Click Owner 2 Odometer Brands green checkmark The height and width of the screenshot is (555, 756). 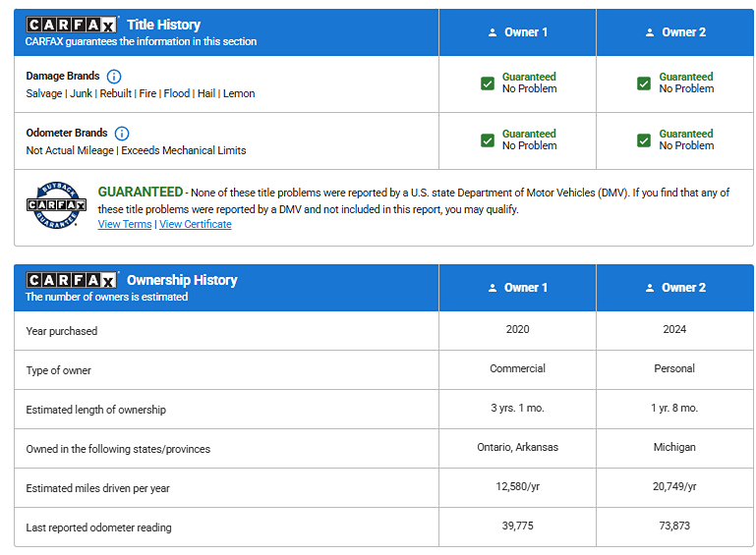(x=644, y=140)
